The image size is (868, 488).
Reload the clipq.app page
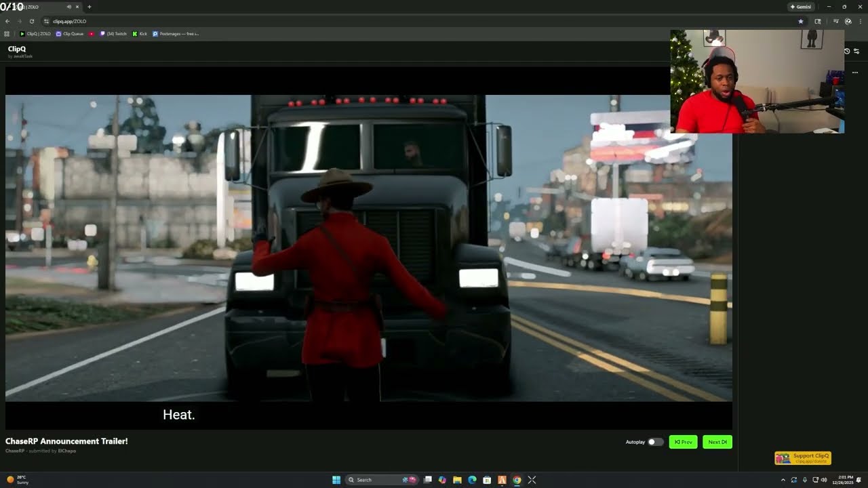click(x=31, y=21)
